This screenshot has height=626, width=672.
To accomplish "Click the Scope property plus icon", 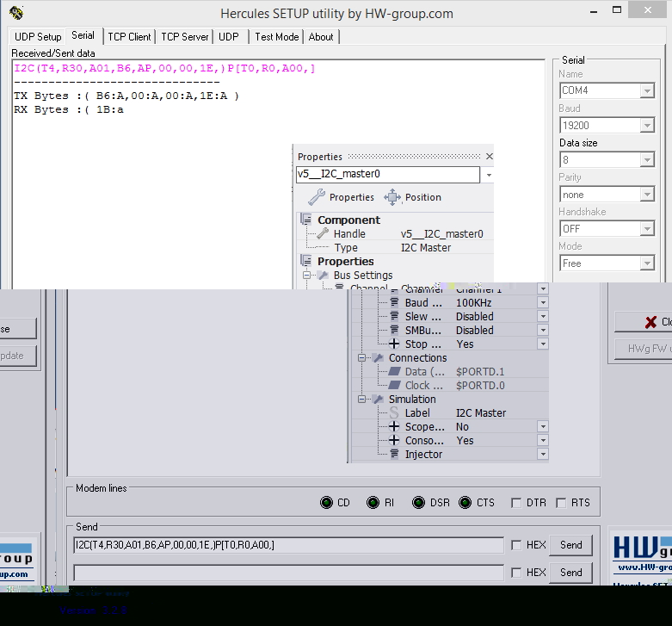I will click(394, 426).
